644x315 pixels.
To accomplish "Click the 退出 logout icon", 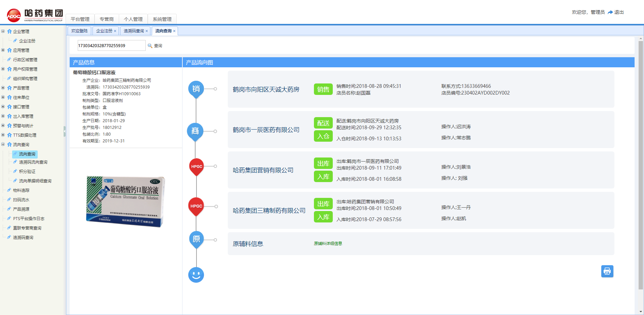I will 610,12.
